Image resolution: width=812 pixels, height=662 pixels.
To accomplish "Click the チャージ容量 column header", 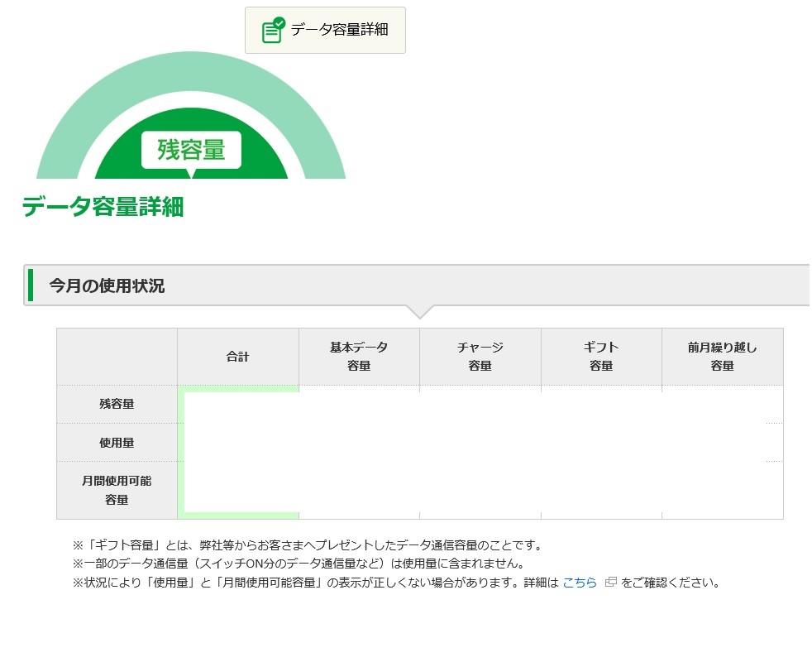I will pos(480,357).
